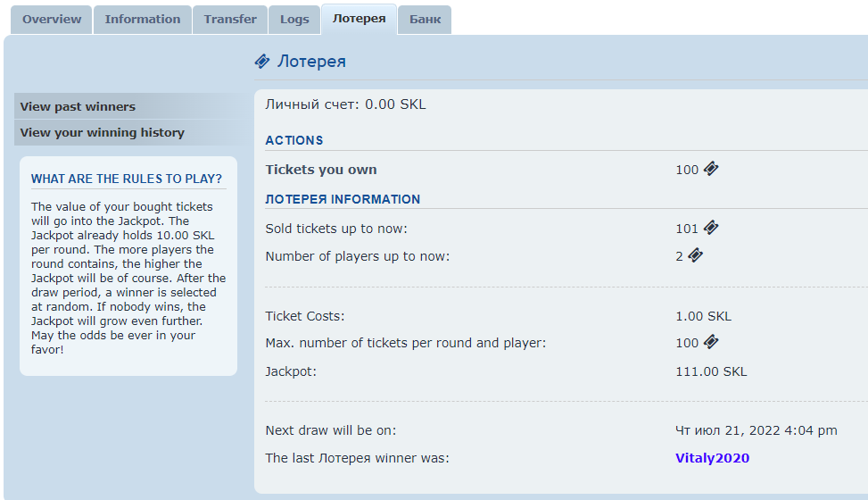Screen dimensions: 868x500
Task: Switch to the Information tab
Action: click(x=143, y=19)
